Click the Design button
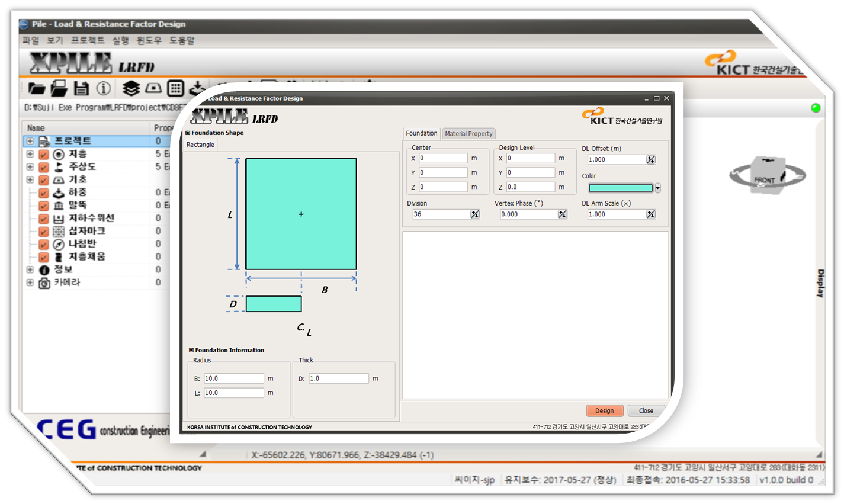Image resolution: width=844 pixels, height=504 pixels. 605,410
